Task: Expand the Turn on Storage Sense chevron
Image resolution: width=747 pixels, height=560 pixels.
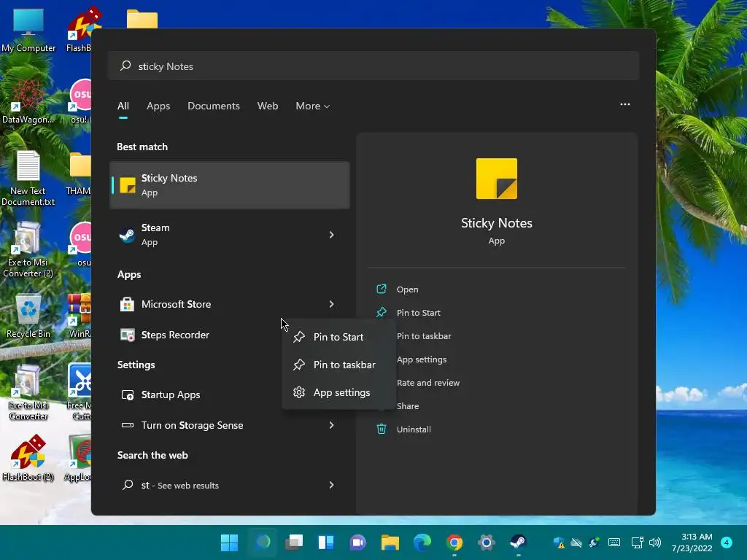Action: click(332, 425)
